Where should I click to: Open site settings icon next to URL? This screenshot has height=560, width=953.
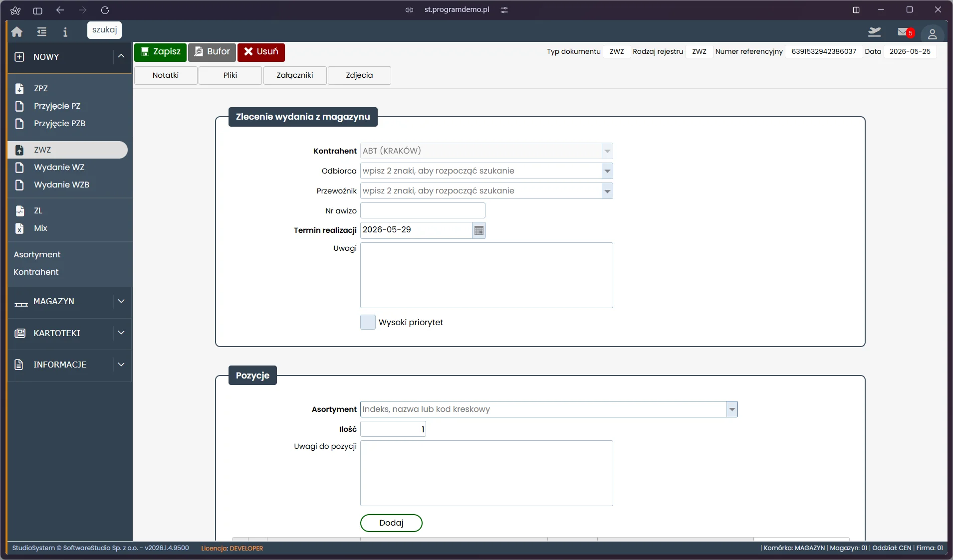coord(504,10)
